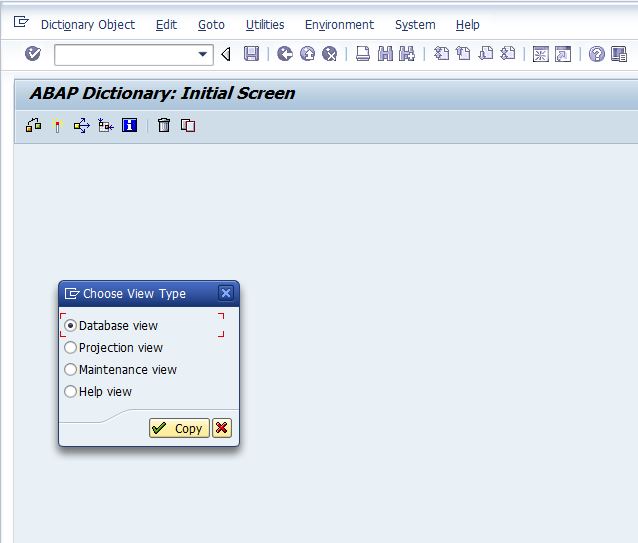The width and height of the screenshot is (638, 543).
Task: Click the Find Next binoculars icon
Action: 407,54
